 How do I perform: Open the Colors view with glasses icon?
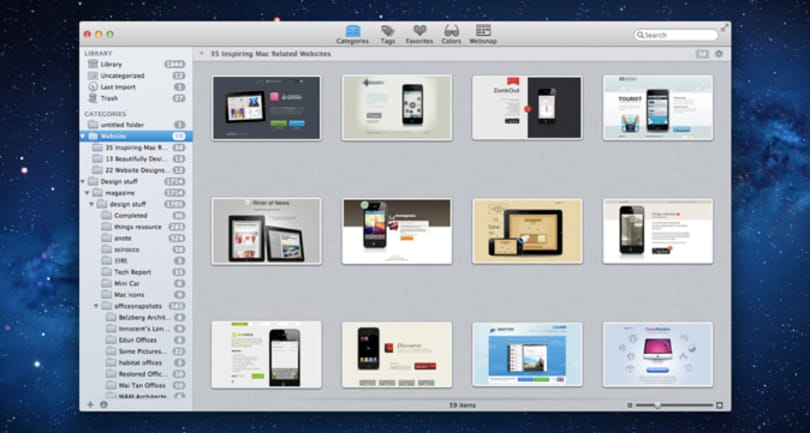click(451, 34)
